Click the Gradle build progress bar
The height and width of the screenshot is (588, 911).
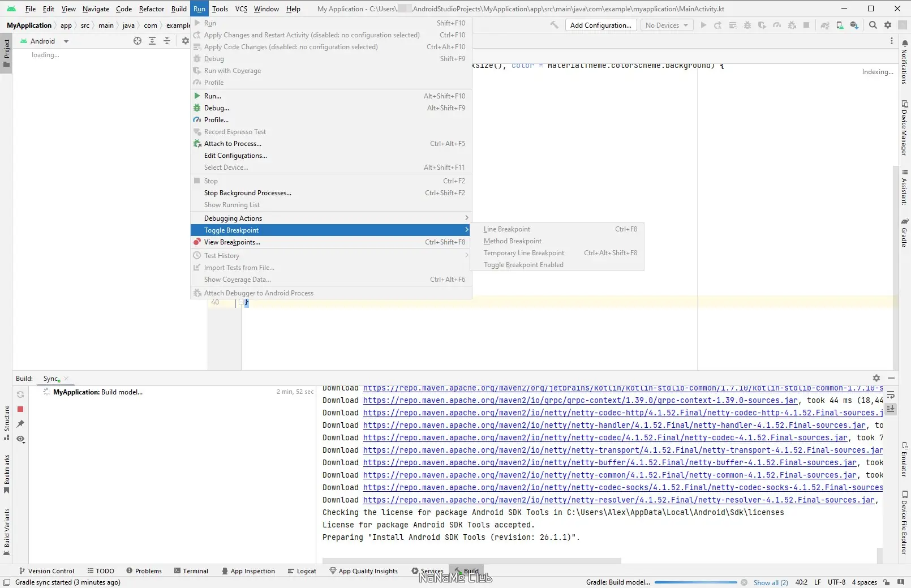pyautogui.click(x=695, y=582)
